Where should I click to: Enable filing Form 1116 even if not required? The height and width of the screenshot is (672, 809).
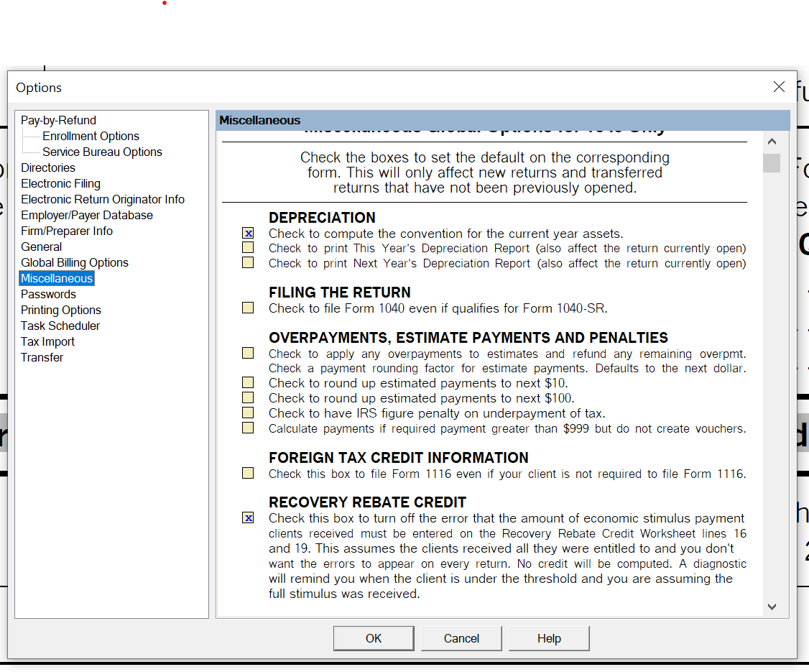click(x=247, y=473)
